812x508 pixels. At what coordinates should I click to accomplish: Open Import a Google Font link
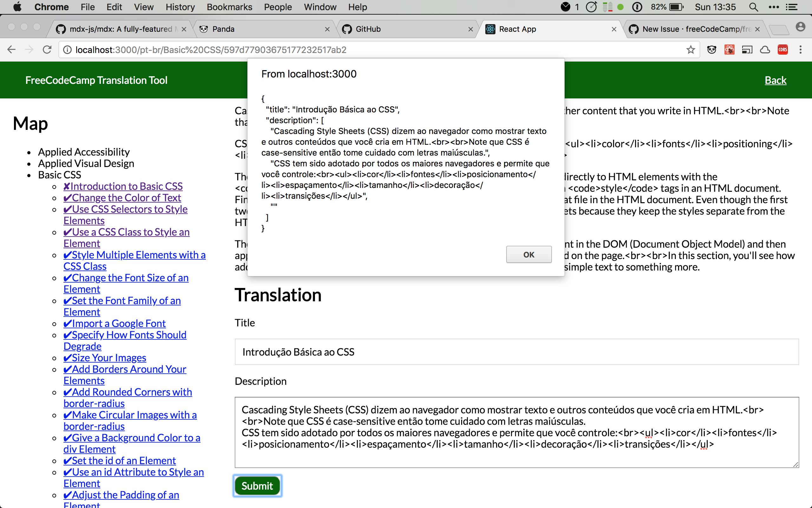click(x=115, y=323)
